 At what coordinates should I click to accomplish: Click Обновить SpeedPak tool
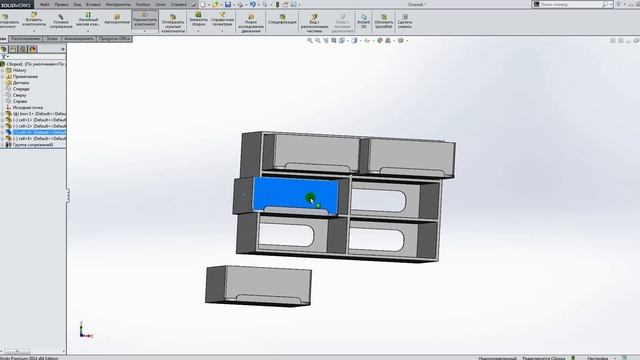click(384, 21)
